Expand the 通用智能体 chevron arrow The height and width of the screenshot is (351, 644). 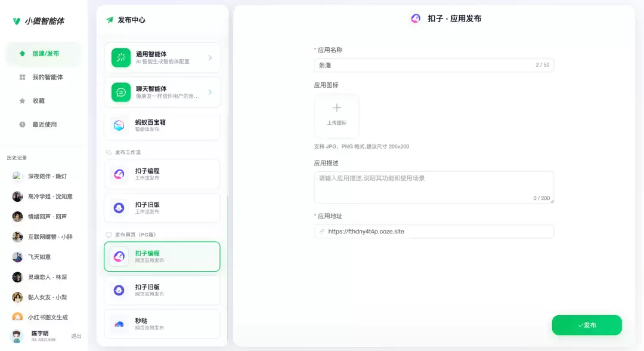tap(210, 57)
